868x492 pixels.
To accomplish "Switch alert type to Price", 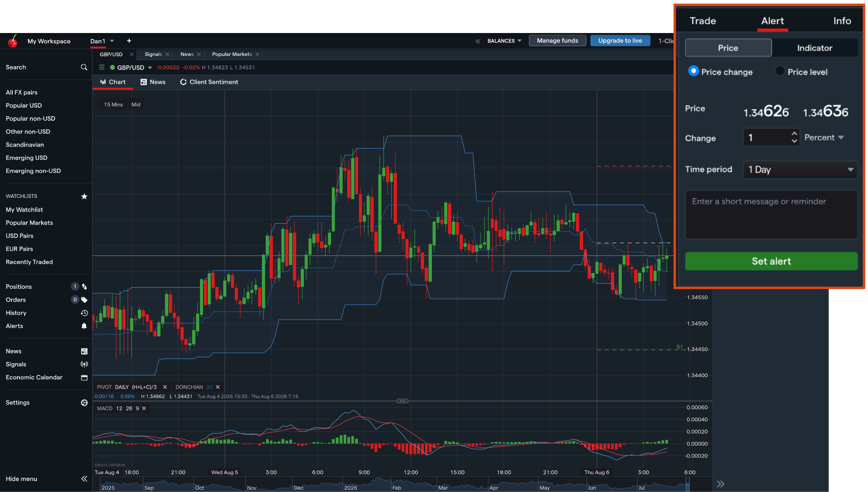I will tap(728, 48).
